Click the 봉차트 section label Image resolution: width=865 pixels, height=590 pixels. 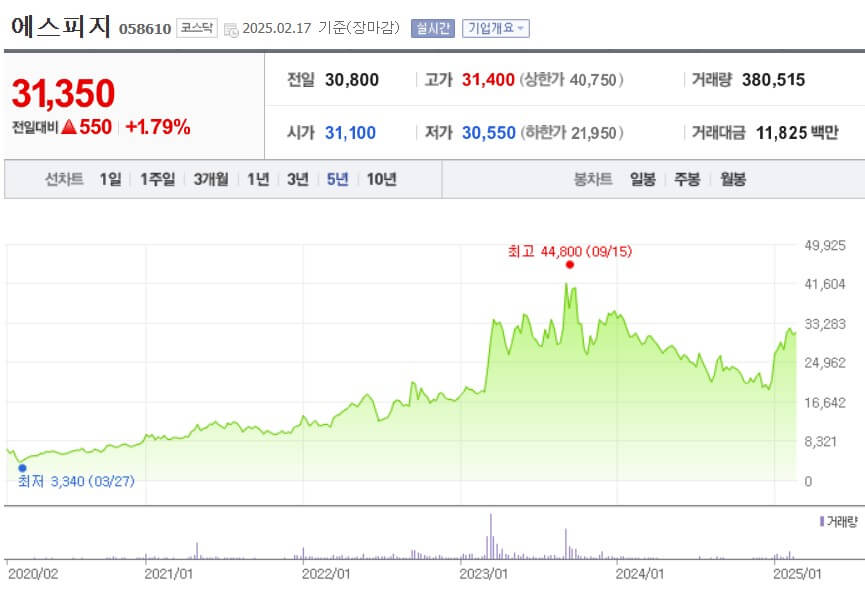click(592, 180)
